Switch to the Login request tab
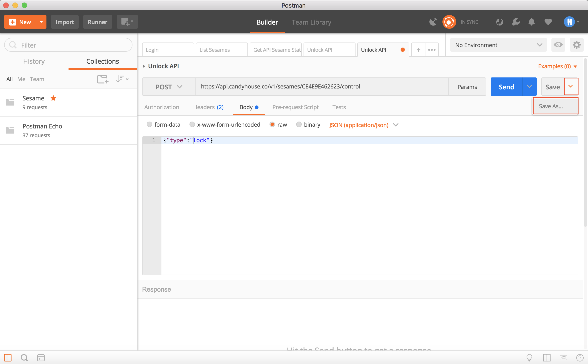 click(x=168, y=50)
